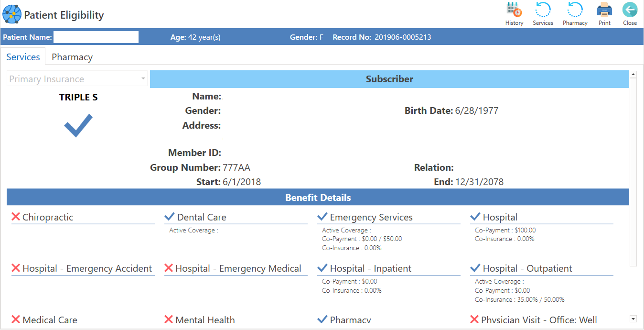Select Hospital - Inpatient title
Screen dimensions: 644x330
371,268
